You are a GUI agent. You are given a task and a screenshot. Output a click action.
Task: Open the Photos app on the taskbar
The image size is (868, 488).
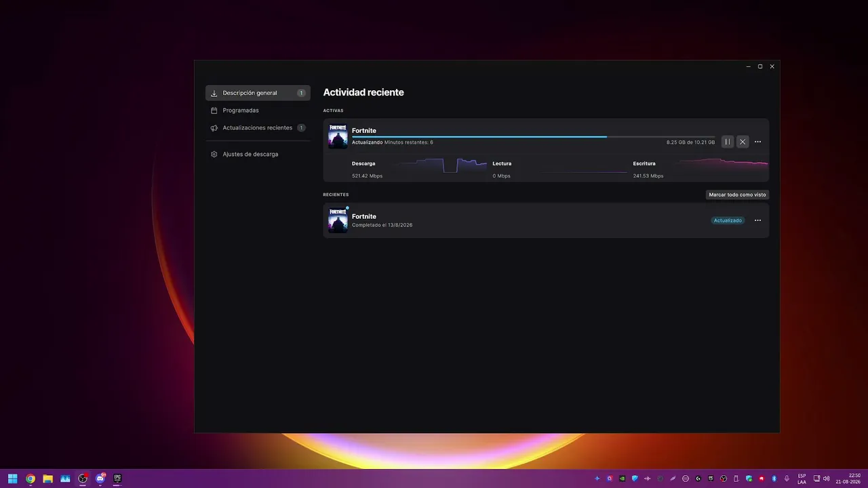click(65, 479)
